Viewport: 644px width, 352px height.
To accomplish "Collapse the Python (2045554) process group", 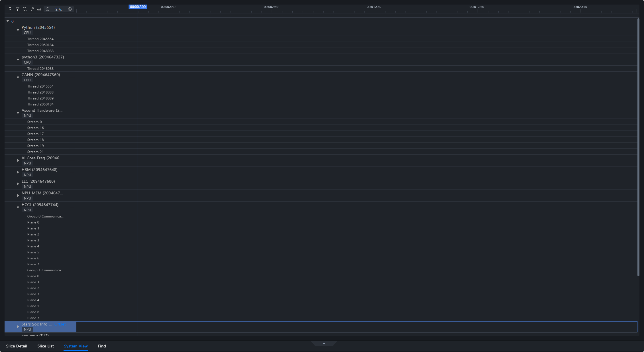I will point(18,30).
